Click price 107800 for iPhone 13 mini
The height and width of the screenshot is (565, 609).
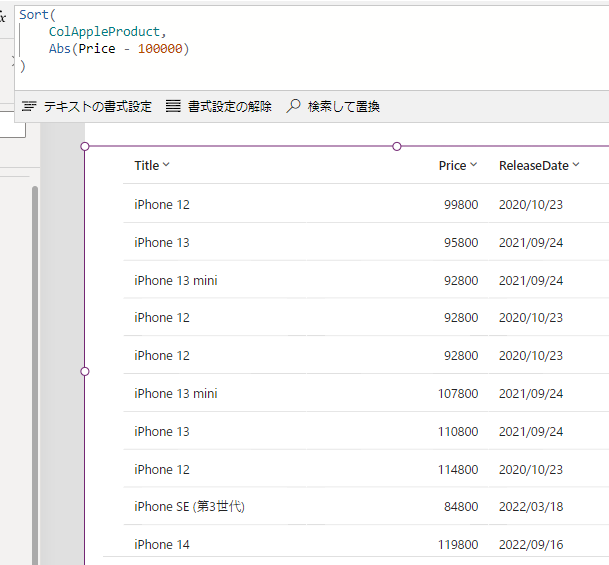point(458,393)
